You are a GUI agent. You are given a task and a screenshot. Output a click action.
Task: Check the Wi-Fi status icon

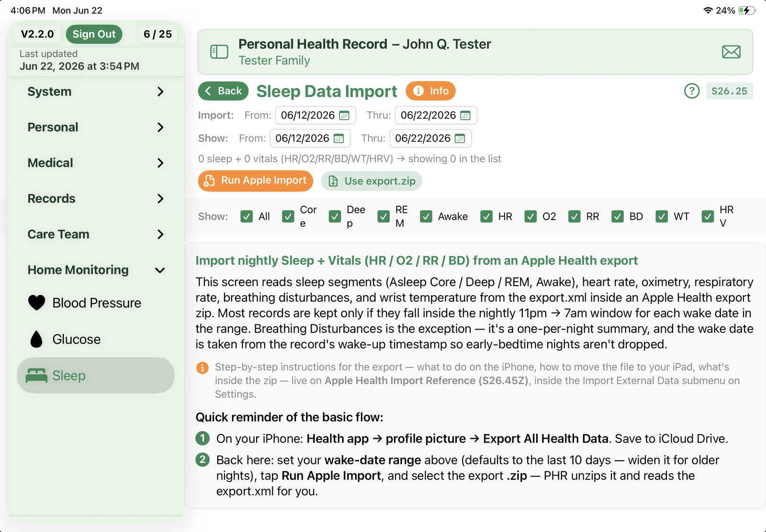[708, 10]
